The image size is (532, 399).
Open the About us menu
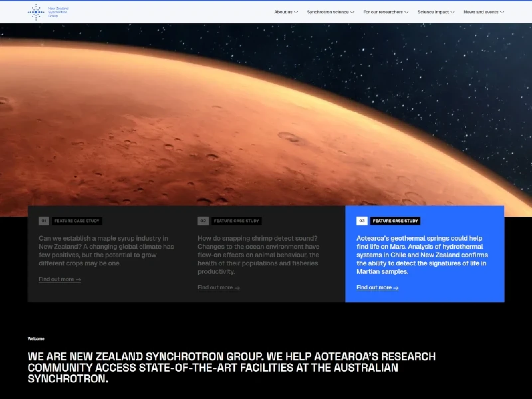click(x=286, y=12)
